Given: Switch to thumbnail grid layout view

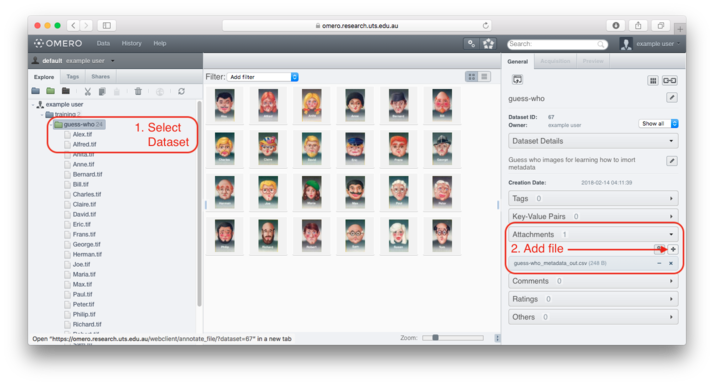Looking at the screenshot, I should click(x=472, y=77).
